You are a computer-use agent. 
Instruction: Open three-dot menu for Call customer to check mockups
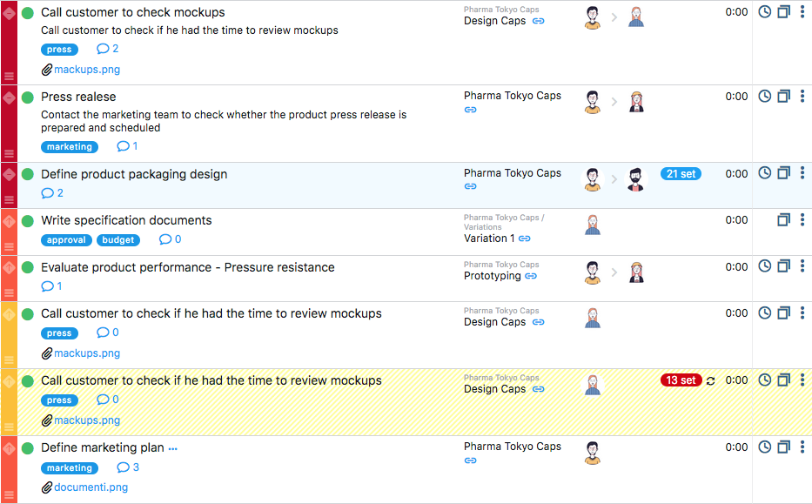(x=802, y=12)
